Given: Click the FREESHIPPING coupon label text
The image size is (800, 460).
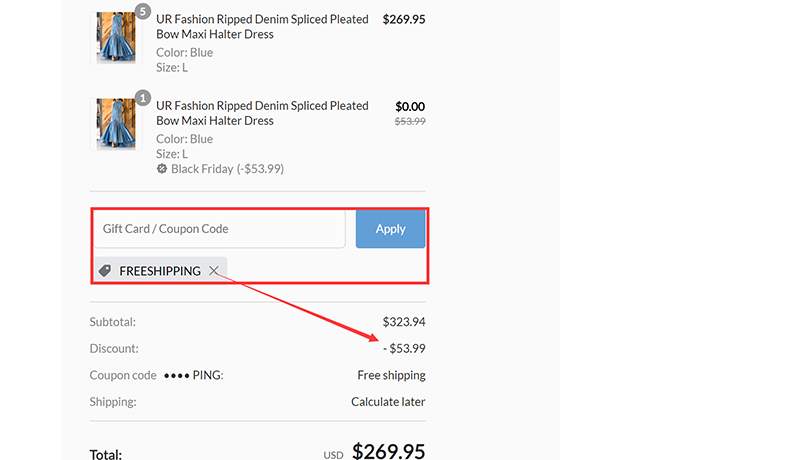Looking at the screenshot, I should [x=160, y=271].
